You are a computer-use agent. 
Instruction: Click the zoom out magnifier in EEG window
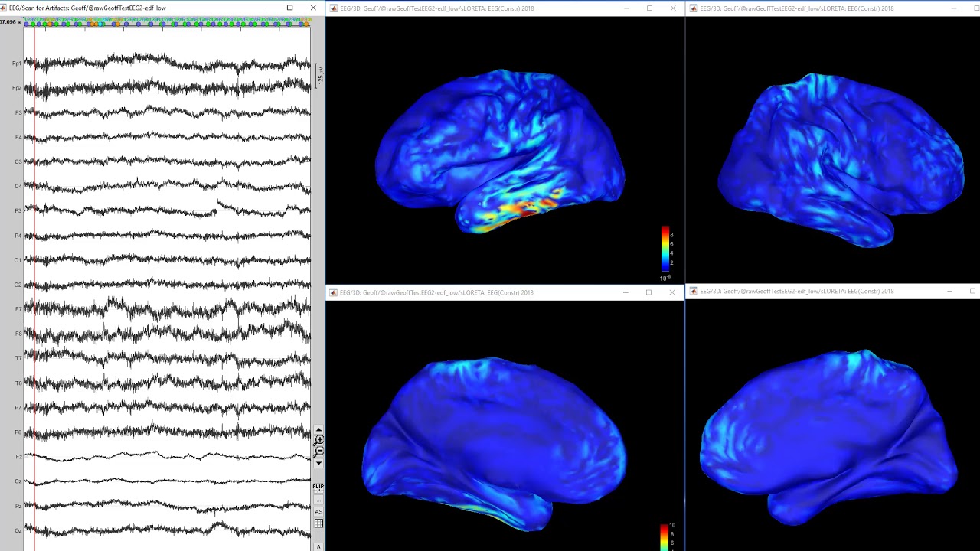(318, 451)
